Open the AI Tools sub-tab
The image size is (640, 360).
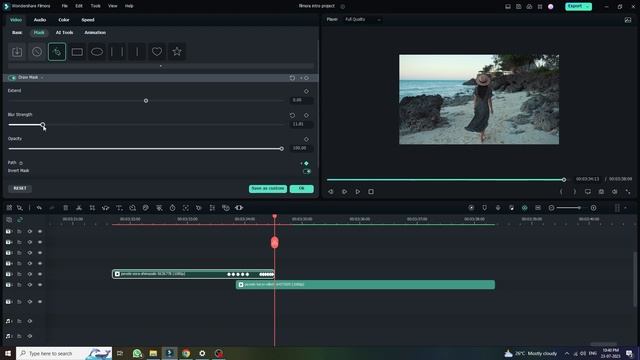[x=64, y=32]
